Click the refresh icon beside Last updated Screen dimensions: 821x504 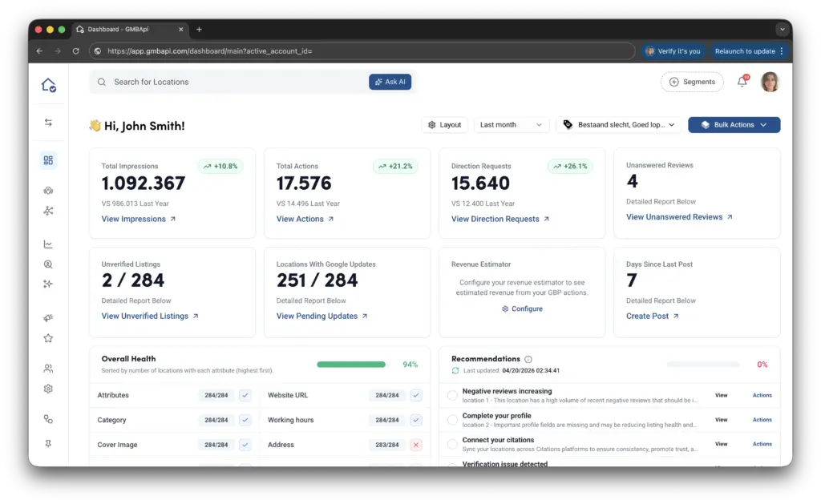click(x=455, y=370)
